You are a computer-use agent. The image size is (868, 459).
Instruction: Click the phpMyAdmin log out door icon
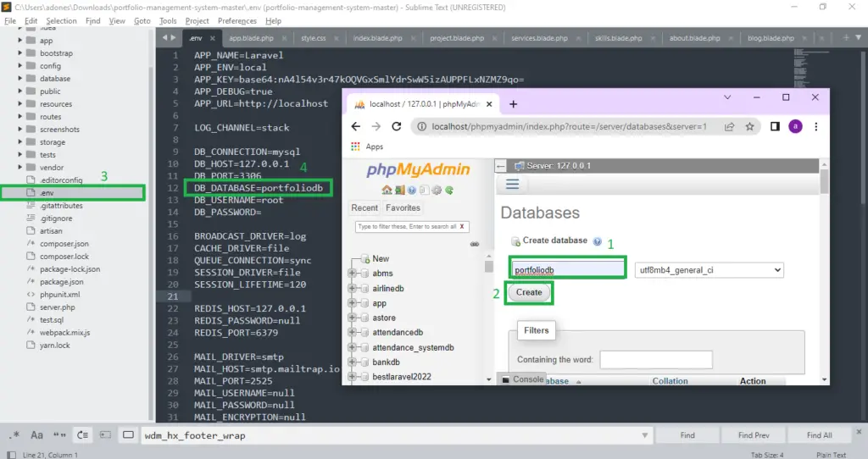(400, 191)
